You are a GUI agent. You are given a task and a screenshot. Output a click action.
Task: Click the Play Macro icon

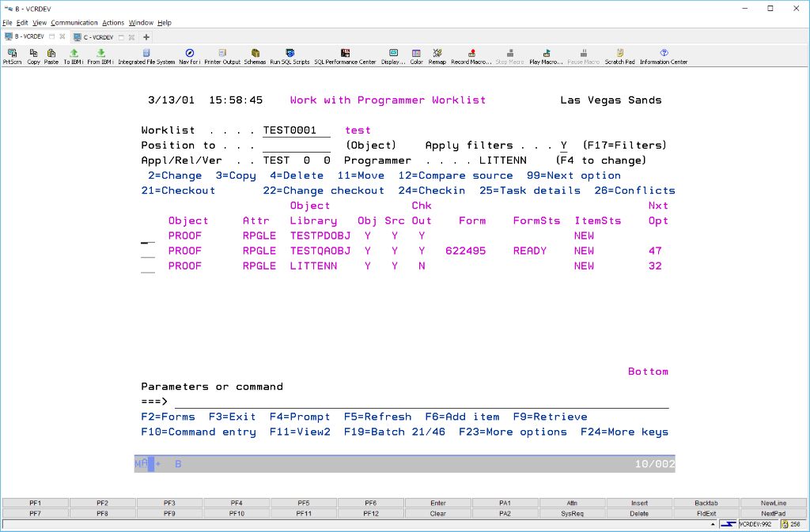pyautogui.click(x=546, y=56)
